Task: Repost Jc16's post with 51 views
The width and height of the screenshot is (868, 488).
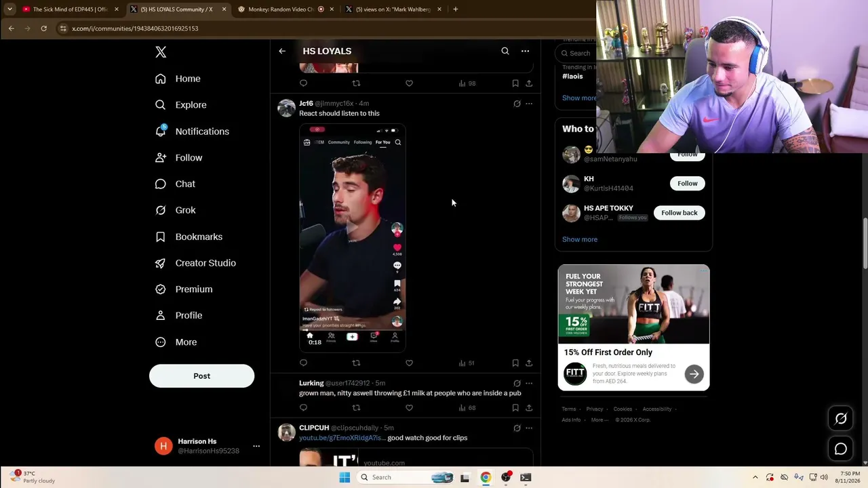Action: coord(356,363)
